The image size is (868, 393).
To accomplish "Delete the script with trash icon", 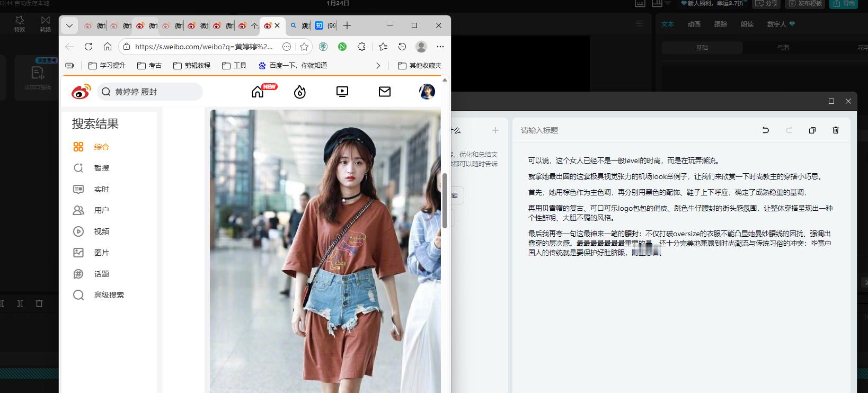I will click(836, 130).
